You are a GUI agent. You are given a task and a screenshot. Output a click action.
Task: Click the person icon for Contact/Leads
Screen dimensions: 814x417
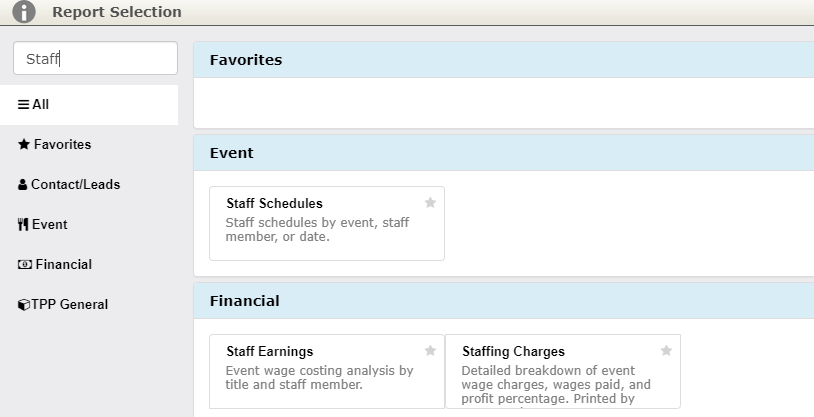tap(22, 184)
